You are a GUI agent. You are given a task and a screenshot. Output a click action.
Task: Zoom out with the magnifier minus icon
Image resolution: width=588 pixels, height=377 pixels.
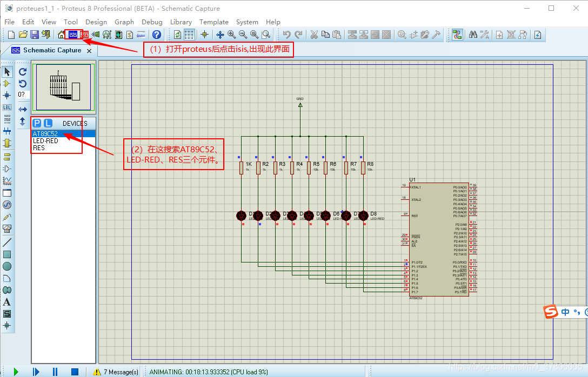click(x=243, y=35)
